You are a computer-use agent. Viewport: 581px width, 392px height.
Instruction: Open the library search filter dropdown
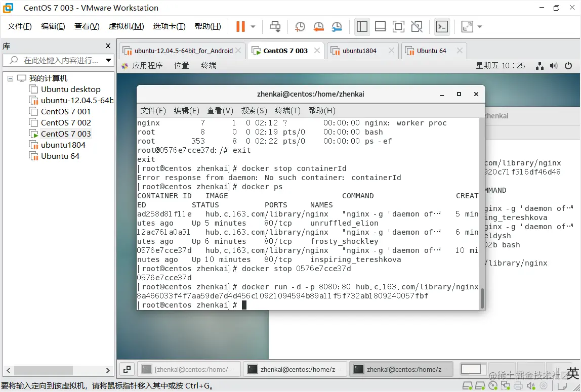(109, 60)
